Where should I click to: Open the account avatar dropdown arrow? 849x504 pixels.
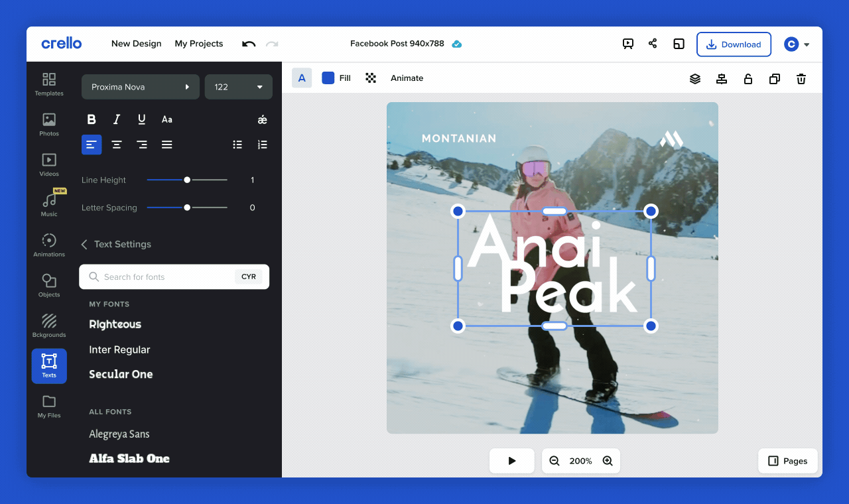(x=807, y=45)
